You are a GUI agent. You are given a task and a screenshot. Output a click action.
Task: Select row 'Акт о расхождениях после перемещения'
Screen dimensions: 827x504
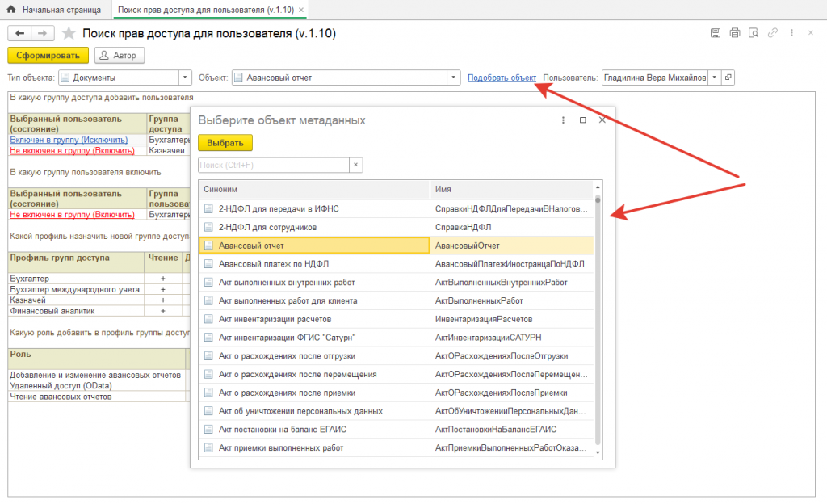tap(396, 374)
